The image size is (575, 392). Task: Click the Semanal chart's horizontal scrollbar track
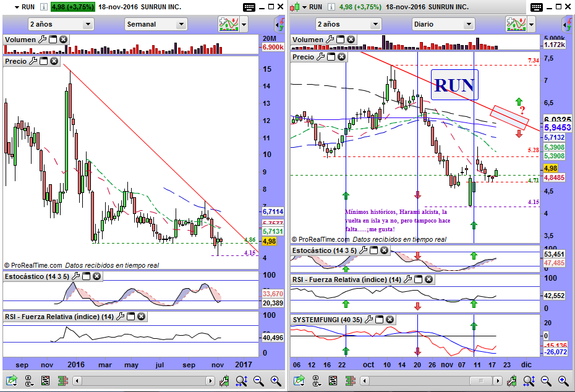tap(143, 381)
